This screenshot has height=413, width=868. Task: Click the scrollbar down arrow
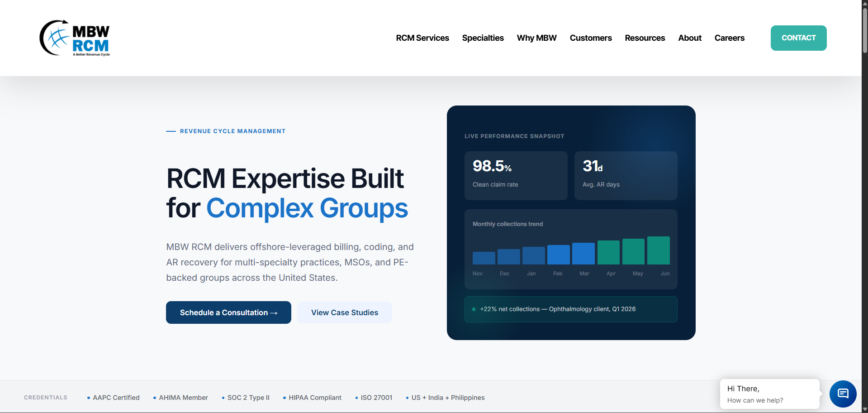tap(865, 409)
